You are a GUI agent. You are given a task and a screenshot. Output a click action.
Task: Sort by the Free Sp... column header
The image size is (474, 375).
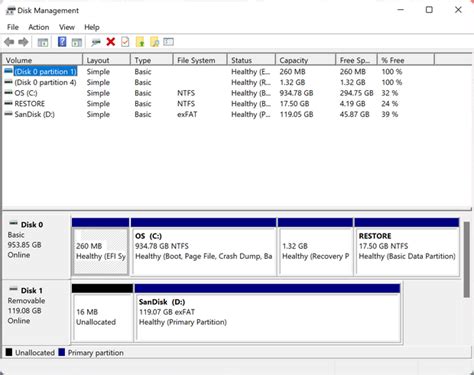click(x=356, y=60)
